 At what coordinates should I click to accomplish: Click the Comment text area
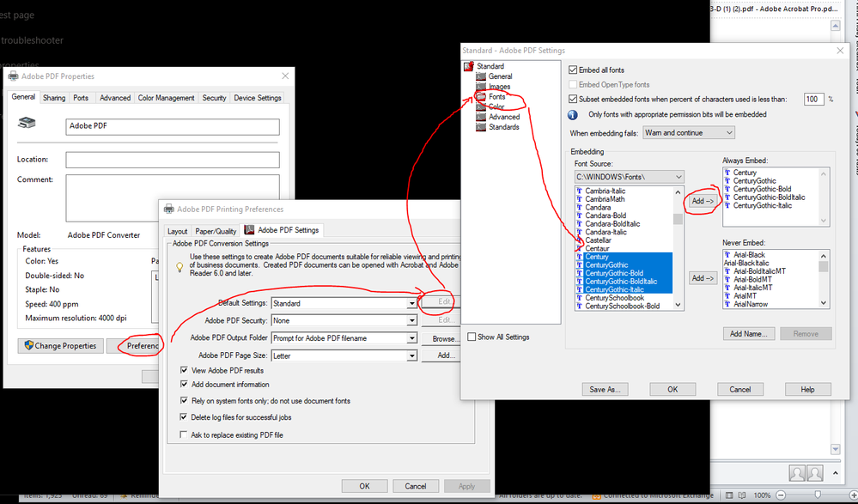173,198
